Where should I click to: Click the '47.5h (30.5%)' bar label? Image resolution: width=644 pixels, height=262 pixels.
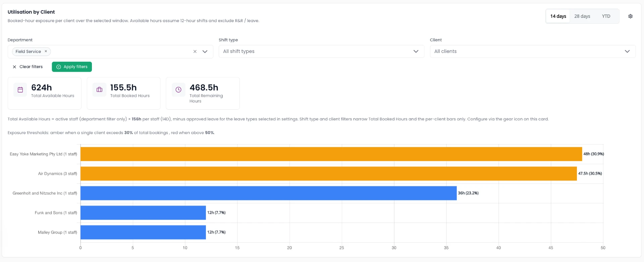coord(590,173)
